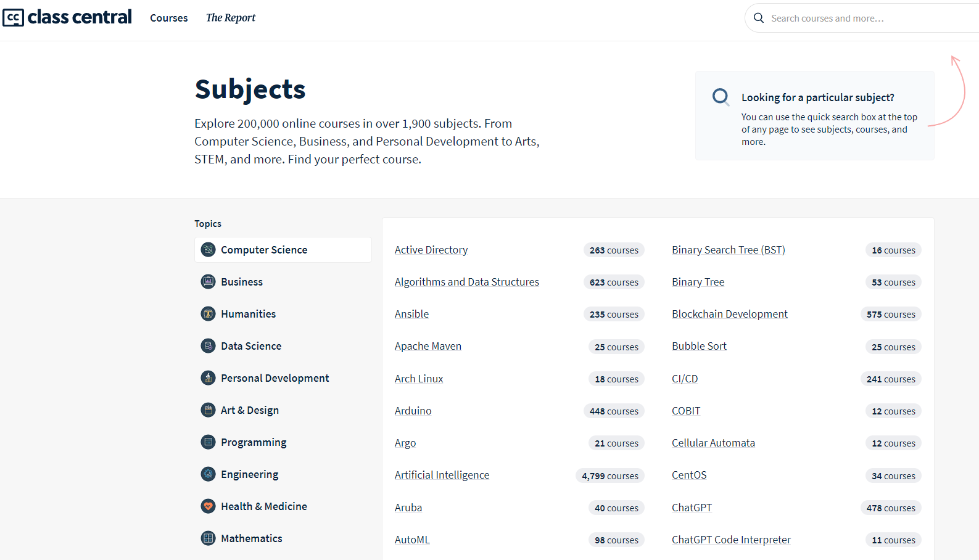Click the Computer Science topic icon
The width and height of the screenshot is (979, 560).
tap(209, 250)
